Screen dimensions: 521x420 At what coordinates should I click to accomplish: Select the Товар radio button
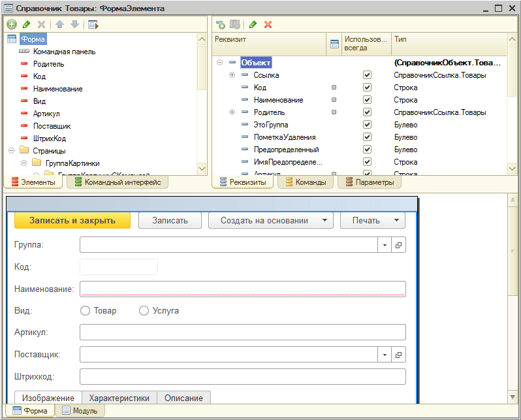pos(85,311)
